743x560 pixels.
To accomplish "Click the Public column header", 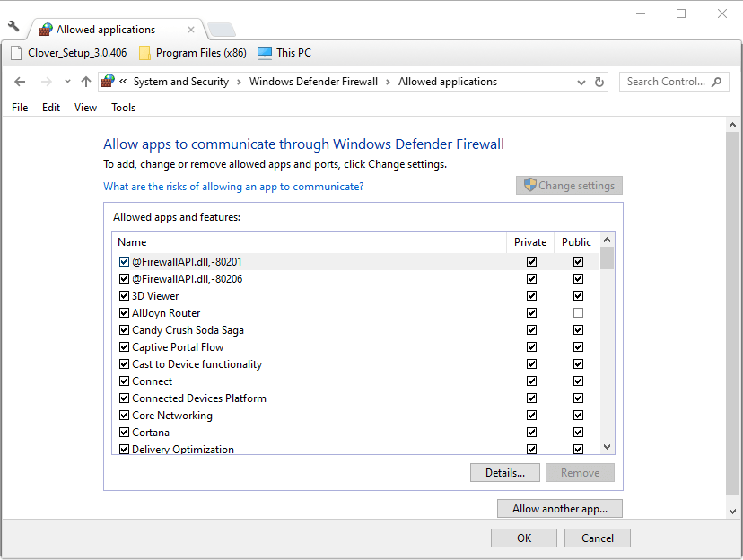I will coord(576,242).
